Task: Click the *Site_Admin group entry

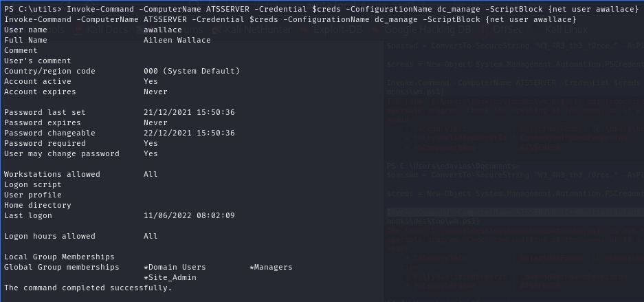Action: point(170,277)
